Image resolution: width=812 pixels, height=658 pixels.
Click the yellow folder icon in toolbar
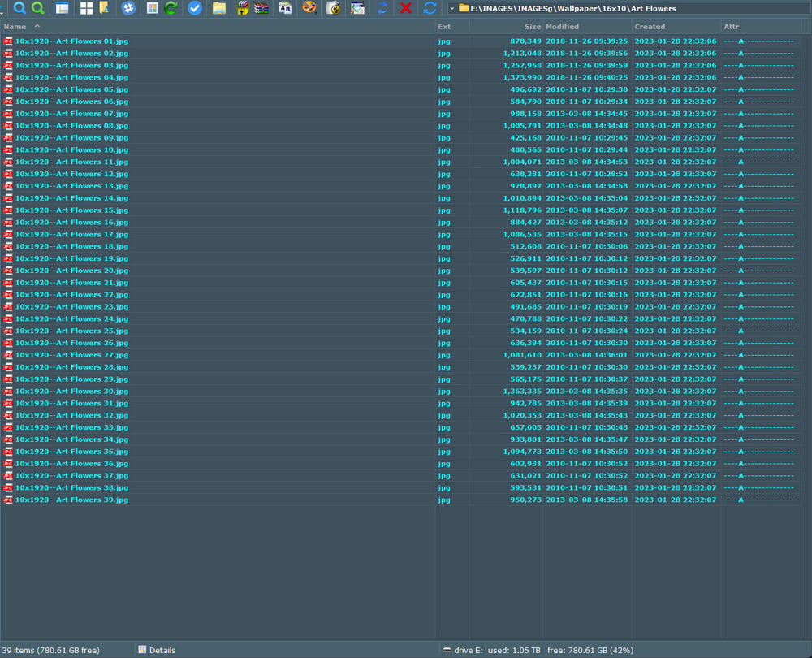coord(219,8)
